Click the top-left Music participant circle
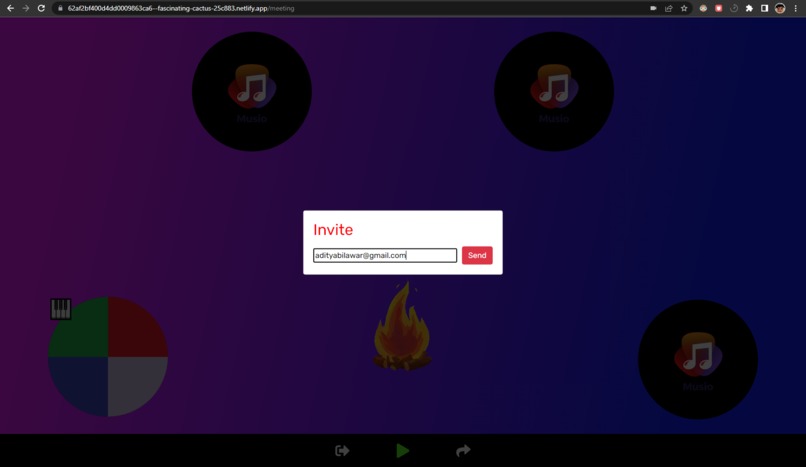 251,91
